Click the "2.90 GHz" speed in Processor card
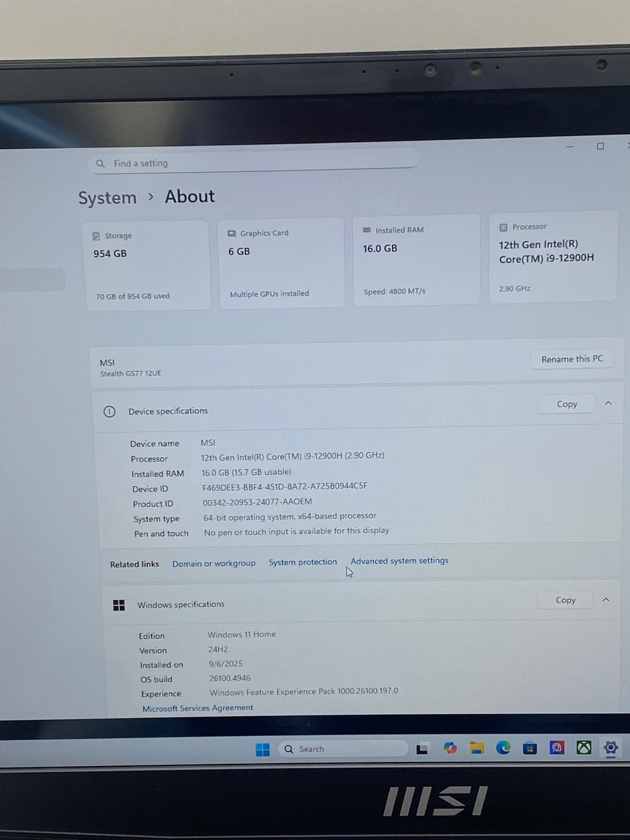This screenshot has width=630, height=840. [x=515, y=288]
